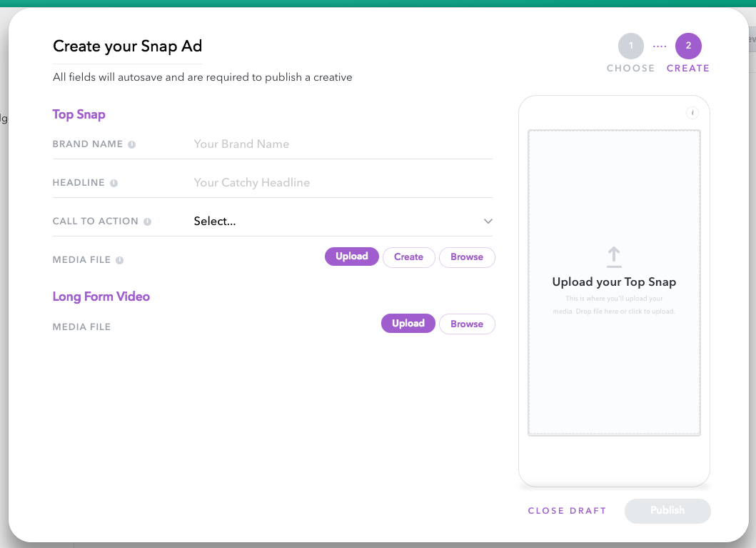756x548 pixels.
Task: Open the Call to Action dropdown
Action: pyautogui.click(x=343, y=221)
